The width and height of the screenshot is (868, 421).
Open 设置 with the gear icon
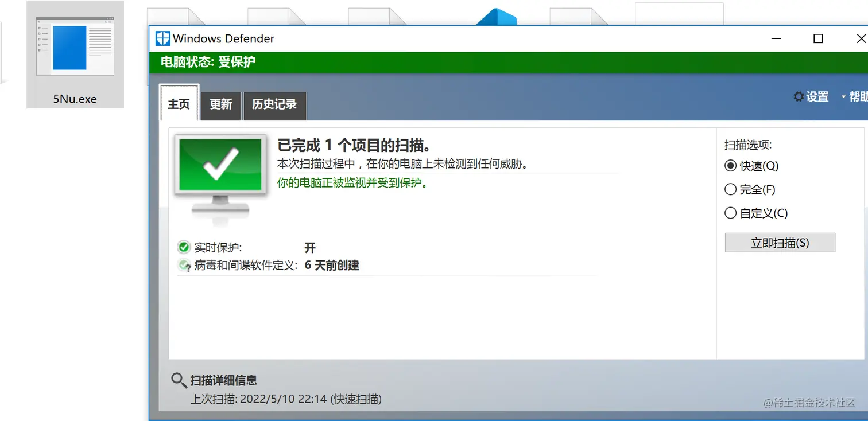coord(811,97)
